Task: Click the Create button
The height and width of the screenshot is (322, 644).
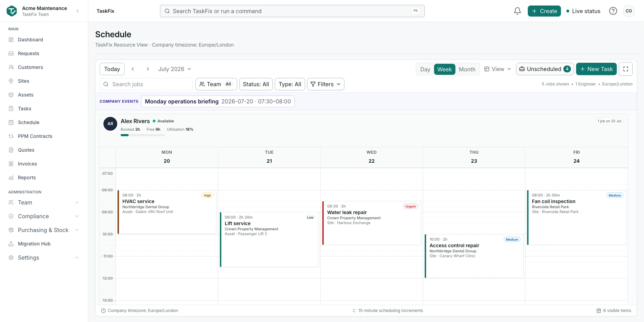Action: click(544, 11)
